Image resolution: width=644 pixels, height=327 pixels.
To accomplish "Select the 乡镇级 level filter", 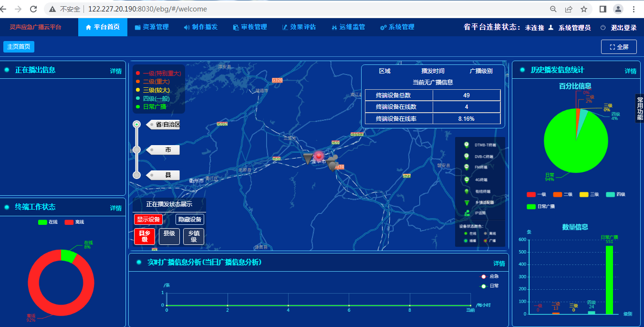I will pos(194,236).
